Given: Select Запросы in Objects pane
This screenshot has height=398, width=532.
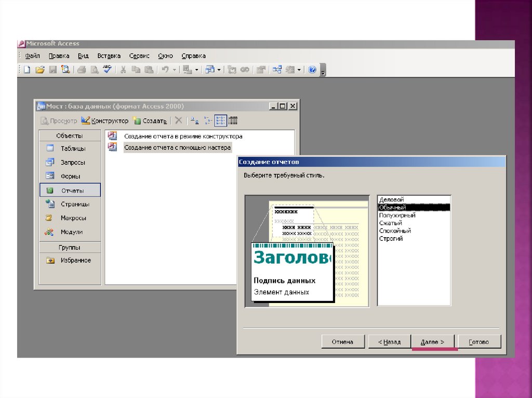Looking at the screenshot, I should pos(70,162).
